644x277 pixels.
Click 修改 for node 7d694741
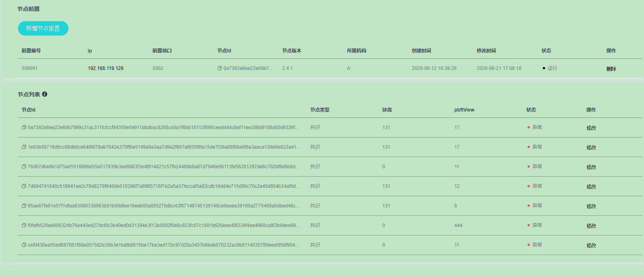click(591, 187)
